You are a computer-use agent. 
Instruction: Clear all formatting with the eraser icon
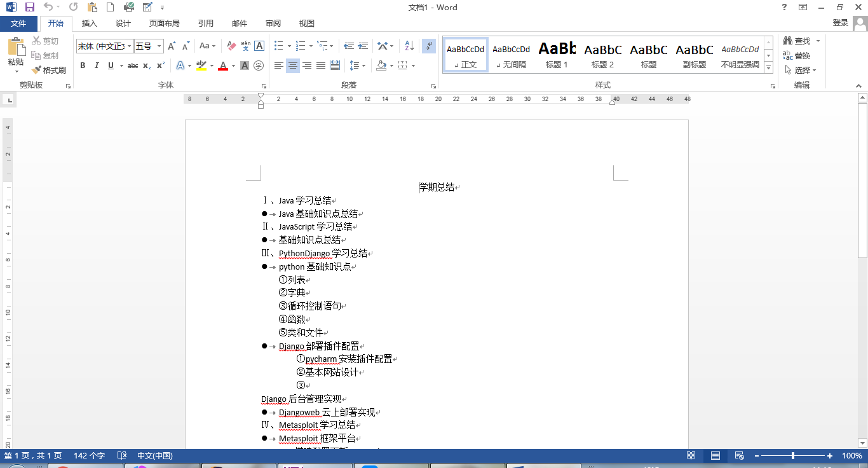pos(231,46)
